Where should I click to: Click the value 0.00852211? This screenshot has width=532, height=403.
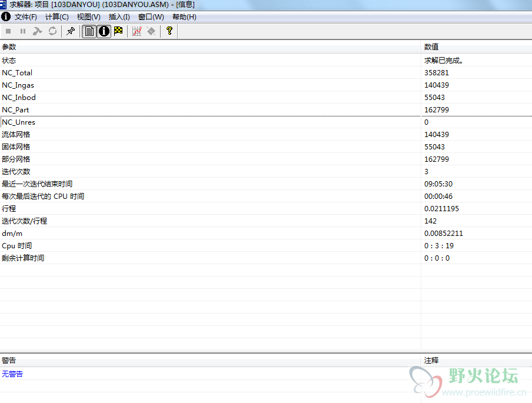coord(444,234)
